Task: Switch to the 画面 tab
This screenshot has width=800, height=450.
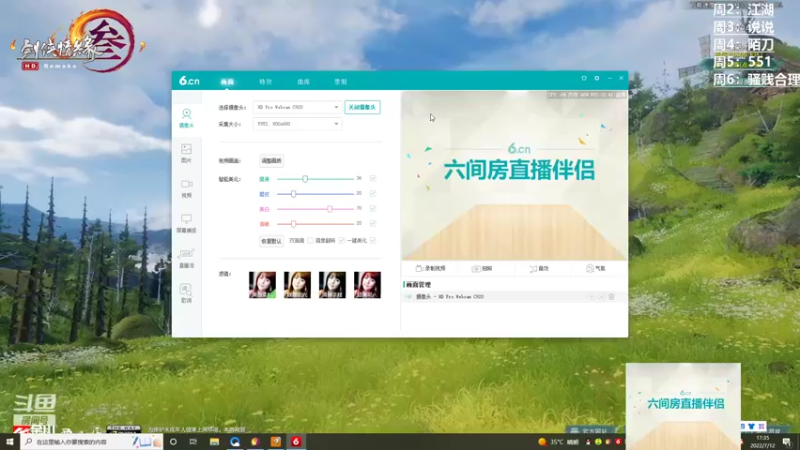Action: coord(227,82)
